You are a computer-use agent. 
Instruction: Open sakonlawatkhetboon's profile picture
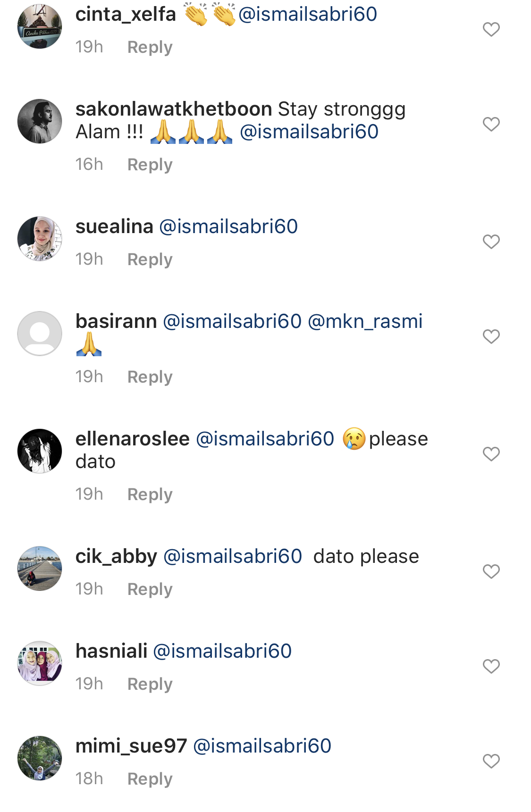click(40, 121)
